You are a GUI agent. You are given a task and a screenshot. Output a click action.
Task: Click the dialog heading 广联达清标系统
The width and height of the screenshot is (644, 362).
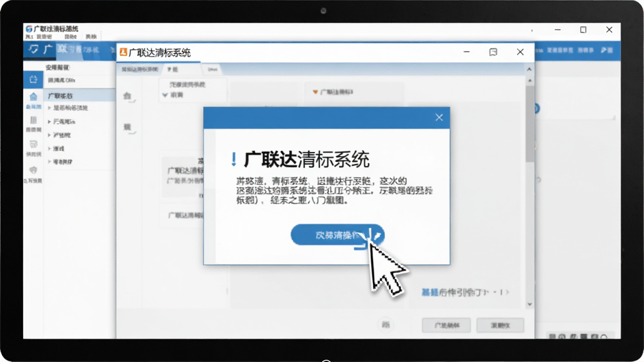tap(306, 159)
